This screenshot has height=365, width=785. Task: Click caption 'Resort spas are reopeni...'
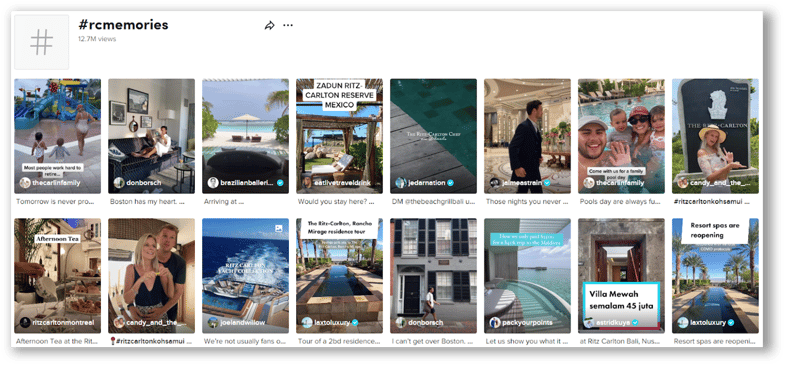point(714,341)
